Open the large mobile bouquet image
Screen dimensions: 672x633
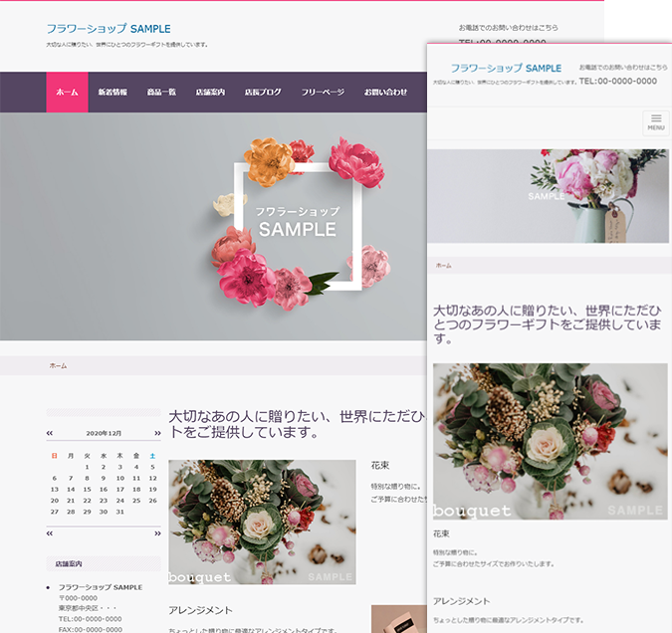[x=550, y=441]
